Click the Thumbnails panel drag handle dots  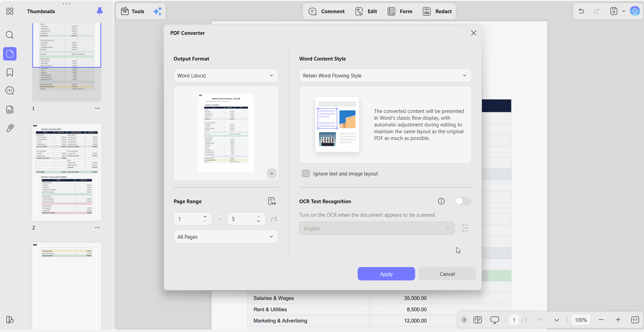[67, 3]
